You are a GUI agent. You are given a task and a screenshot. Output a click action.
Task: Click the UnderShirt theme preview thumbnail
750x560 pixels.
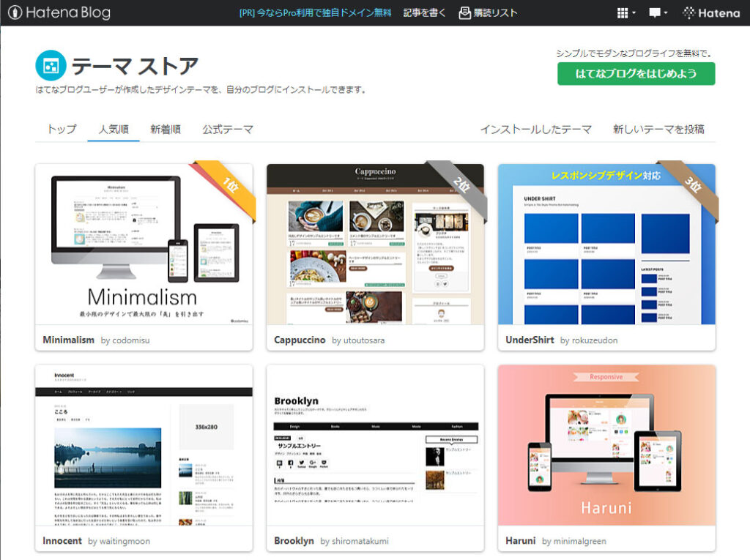point(607,244)
